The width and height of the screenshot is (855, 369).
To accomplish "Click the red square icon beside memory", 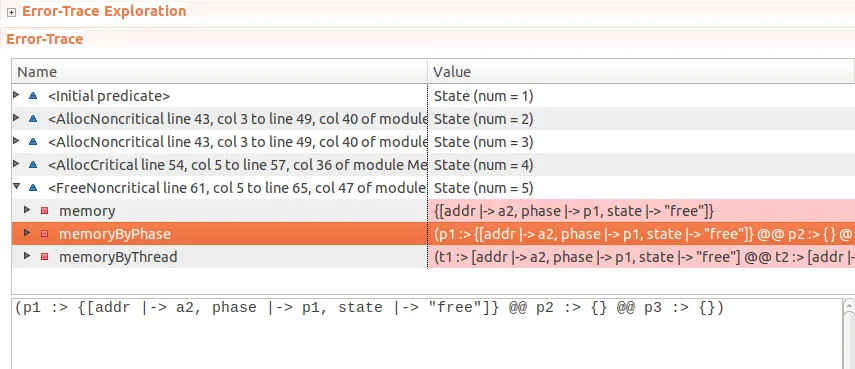I will (45, 210).
